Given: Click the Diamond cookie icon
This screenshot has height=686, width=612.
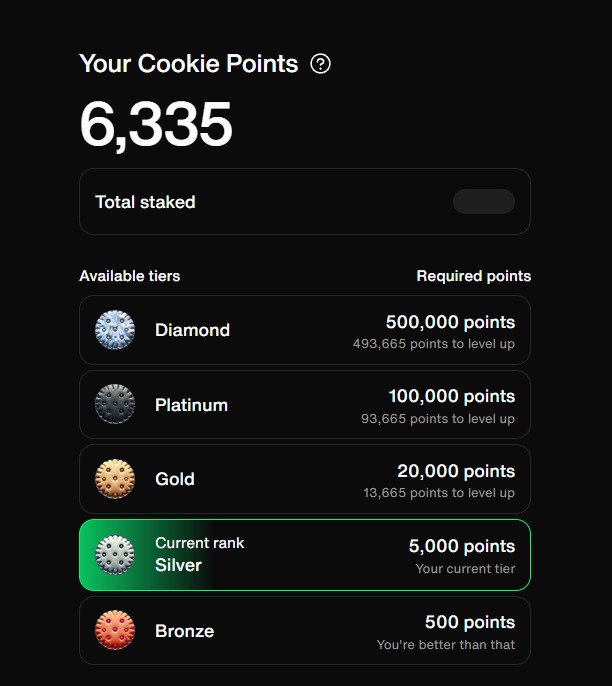Looking at the screenshot, I should click(x=114, y=330).
